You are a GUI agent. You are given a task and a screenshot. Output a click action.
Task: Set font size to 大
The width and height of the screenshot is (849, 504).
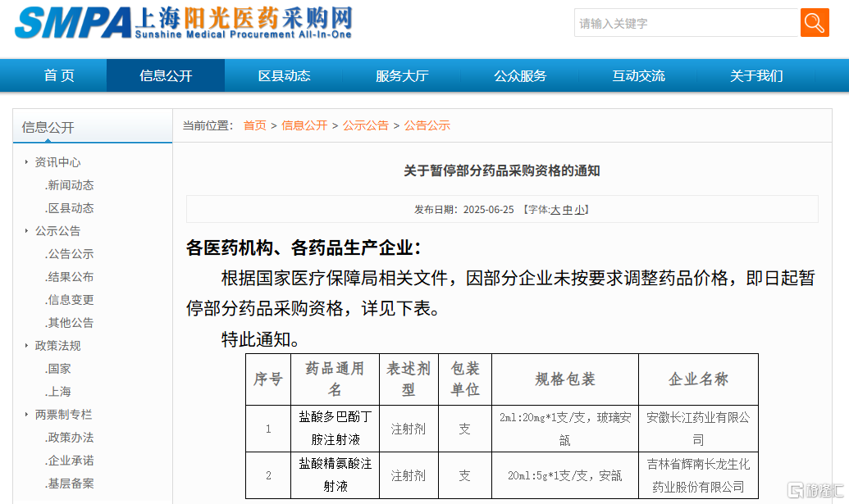tap(555, 210)
